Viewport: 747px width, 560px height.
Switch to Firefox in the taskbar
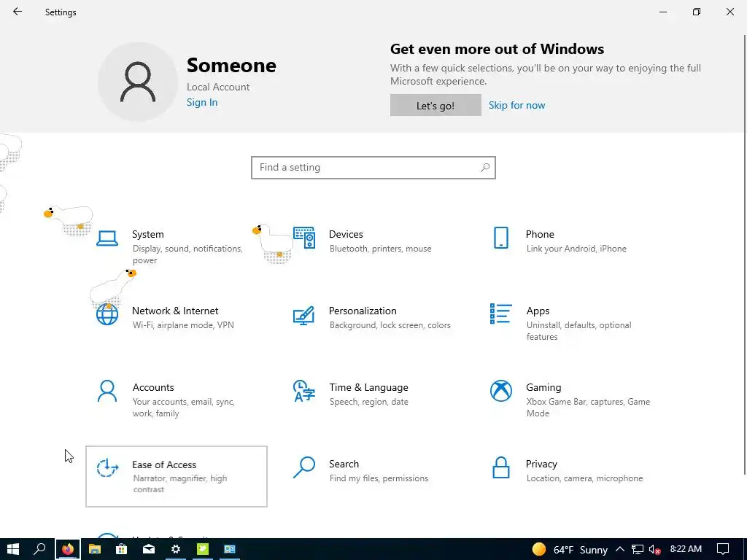click(68, 549)
